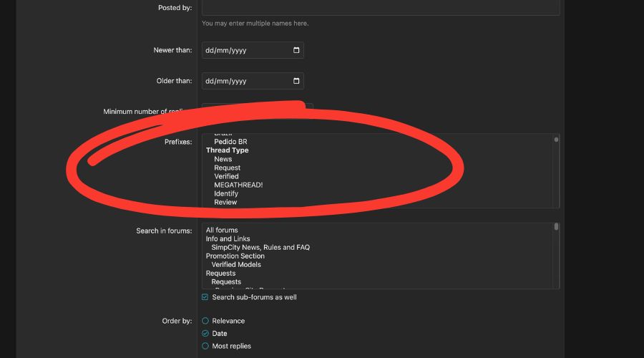The image size is (644, 358).
Task: Choose top-level Requests forum category
Action: (220, 274)
